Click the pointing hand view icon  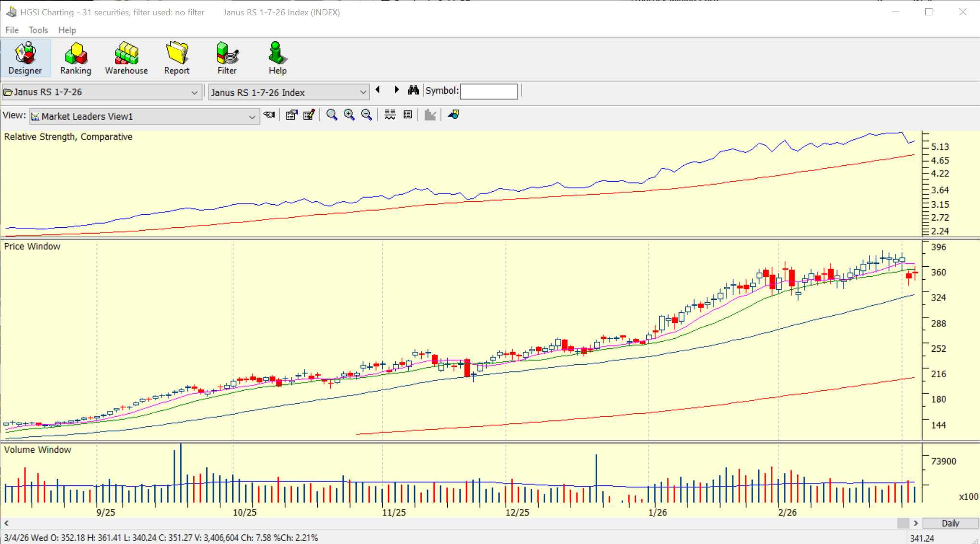tap(269, 115)
